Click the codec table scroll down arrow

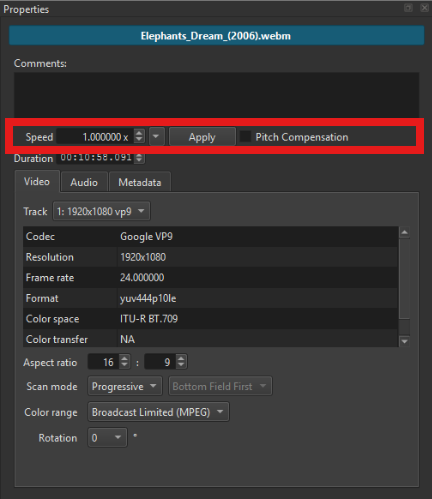(x=405, y=341)
